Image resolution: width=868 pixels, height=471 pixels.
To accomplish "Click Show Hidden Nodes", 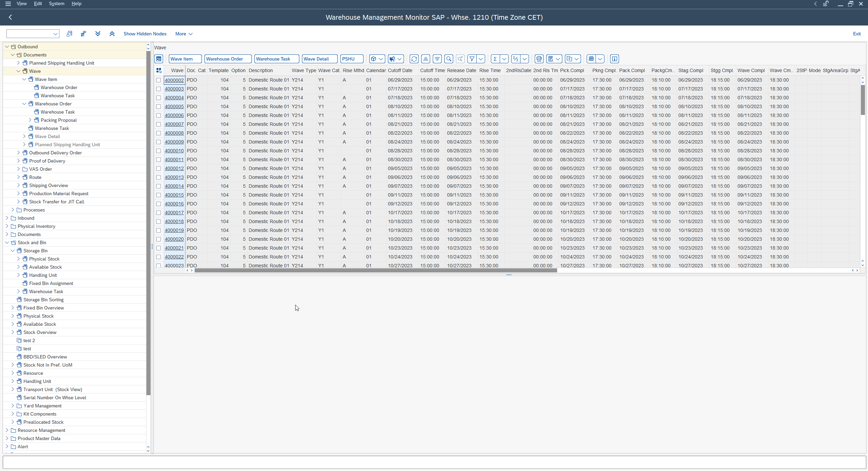I will 145,34.
